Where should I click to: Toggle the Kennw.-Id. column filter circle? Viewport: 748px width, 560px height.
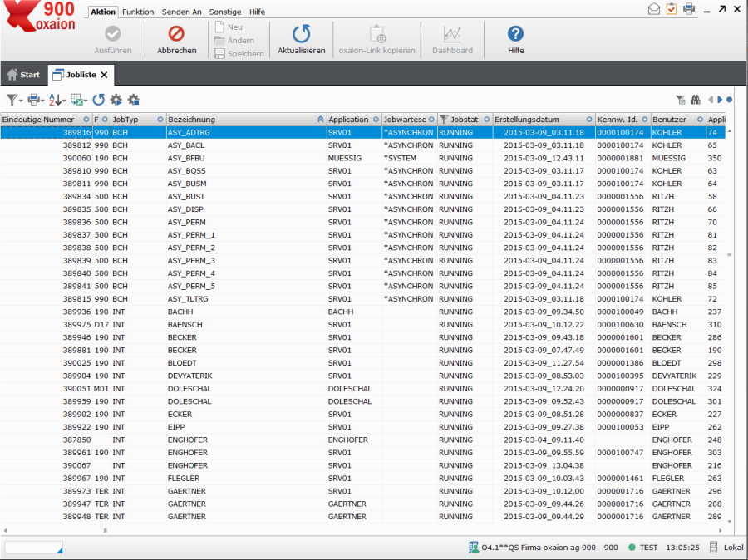coord(645,120)
